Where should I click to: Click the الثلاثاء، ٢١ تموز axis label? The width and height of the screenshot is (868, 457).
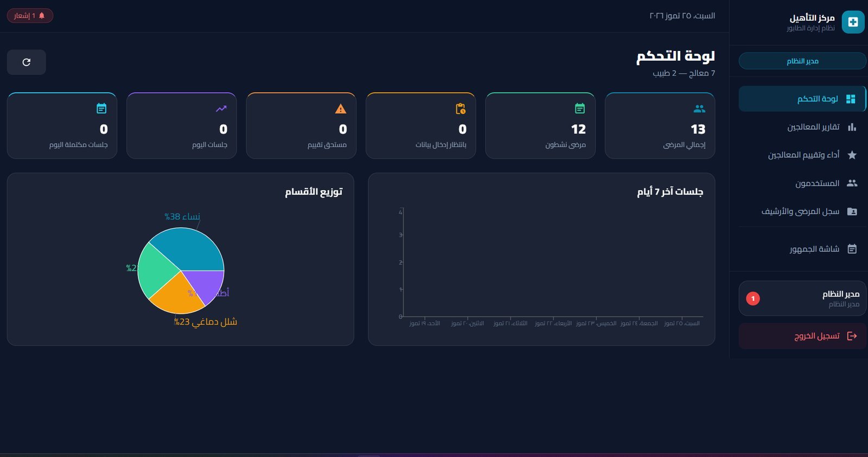(x=510, y=324)
